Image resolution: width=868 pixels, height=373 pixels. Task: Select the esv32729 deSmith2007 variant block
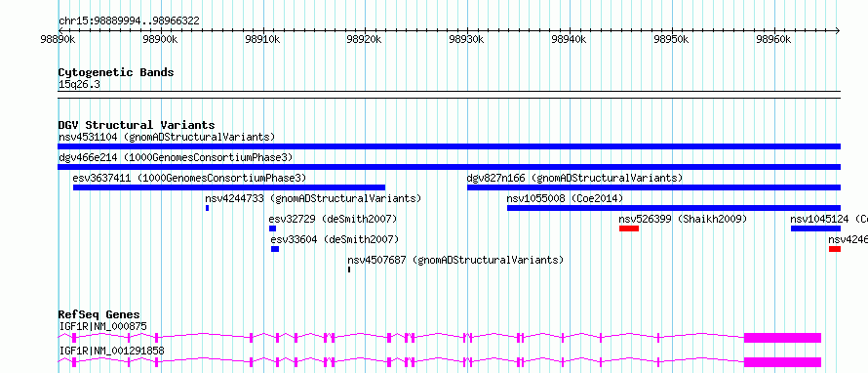272,228
